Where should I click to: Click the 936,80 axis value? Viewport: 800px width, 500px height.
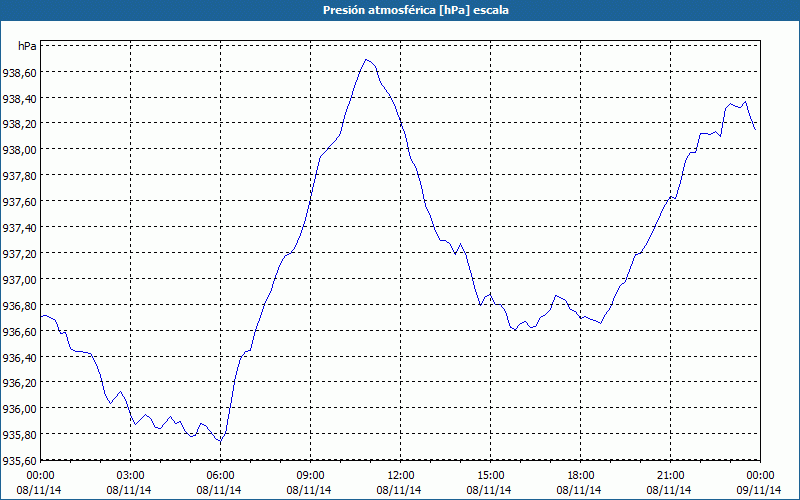click(19, 306)
